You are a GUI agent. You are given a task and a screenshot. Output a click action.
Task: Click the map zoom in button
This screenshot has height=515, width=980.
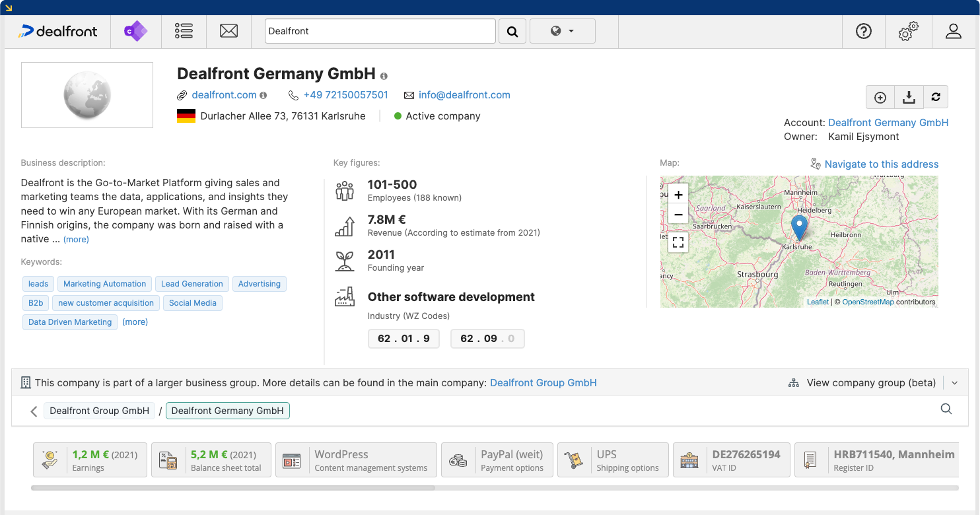(678, 195)
